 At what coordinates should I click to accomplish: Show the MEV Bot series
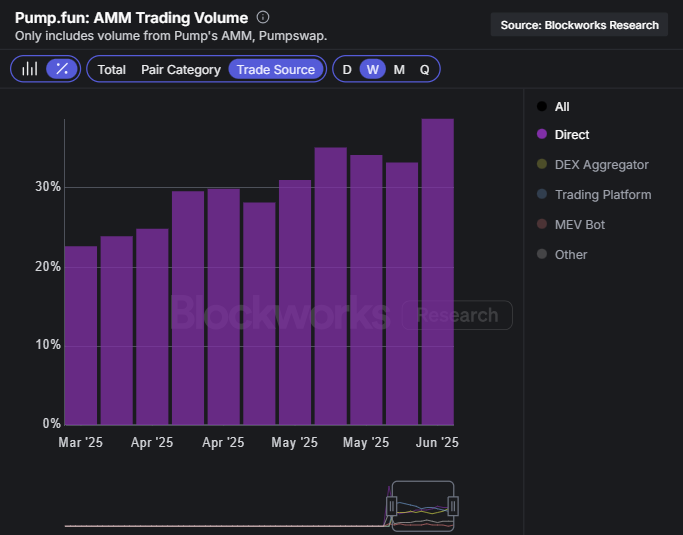tap(571, 225)
